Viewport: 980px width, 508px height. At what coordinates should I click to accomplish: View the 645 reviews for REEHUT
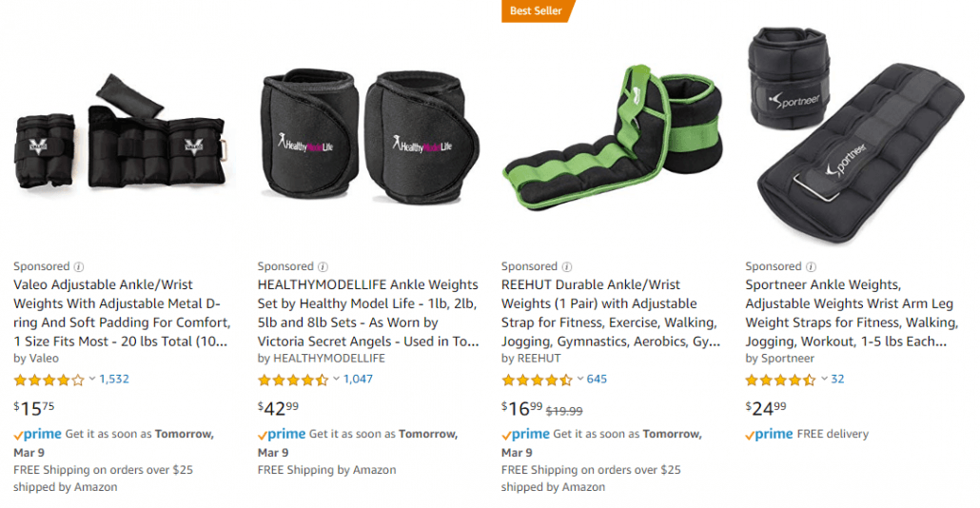pos(597,380)
